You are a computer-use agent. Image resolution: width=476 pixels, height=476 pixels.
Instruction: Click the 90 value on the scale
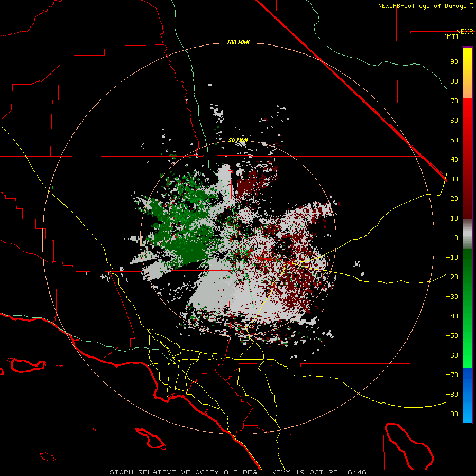pos(454,62)
